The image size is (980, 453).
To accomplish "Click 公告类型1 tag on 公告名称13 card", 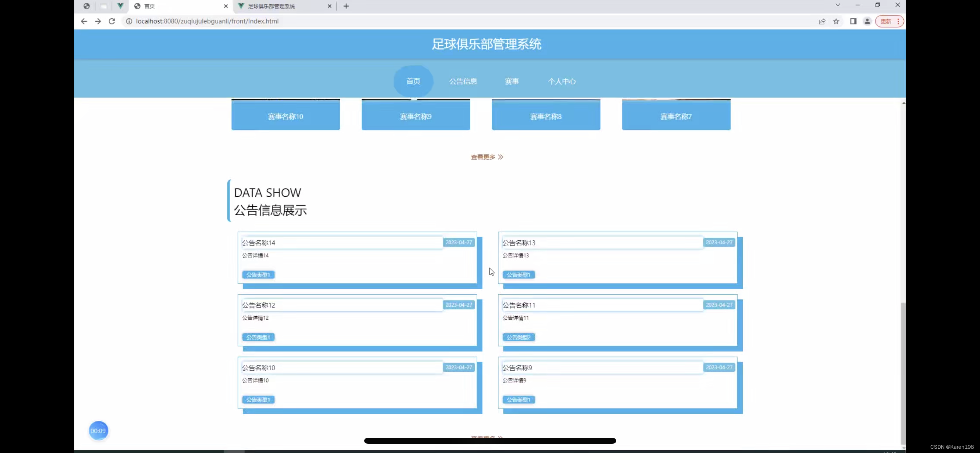I will pyautogui.click(x=519, y=275).
